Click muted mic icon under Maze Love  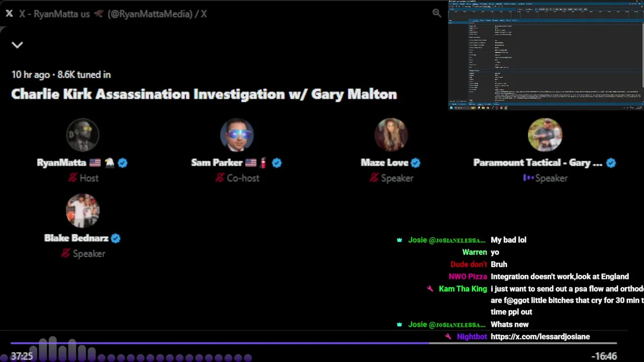(374, 178)
